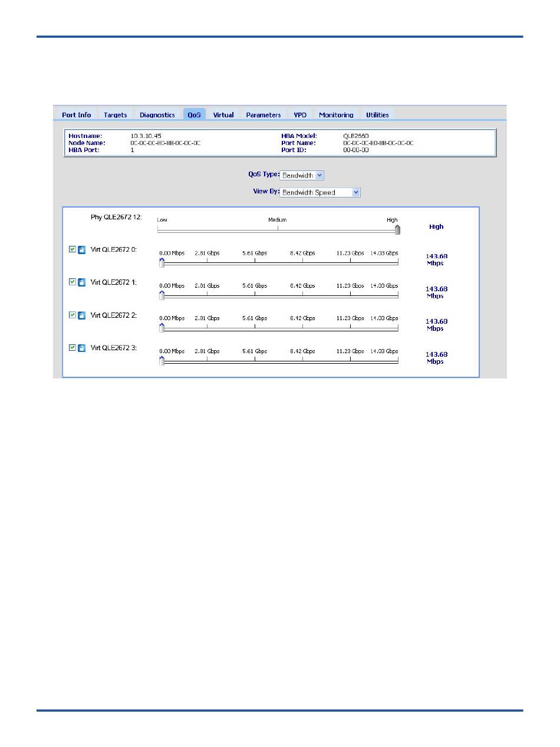560x747 pixels.
Task: Toggle the lock icon for Virt QLE2672 2
Action: coord(82,315)
